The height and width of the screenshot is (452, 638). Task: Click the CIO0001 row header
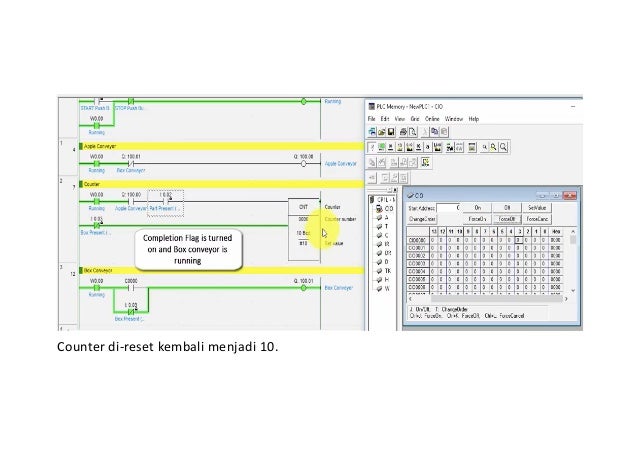417,248
